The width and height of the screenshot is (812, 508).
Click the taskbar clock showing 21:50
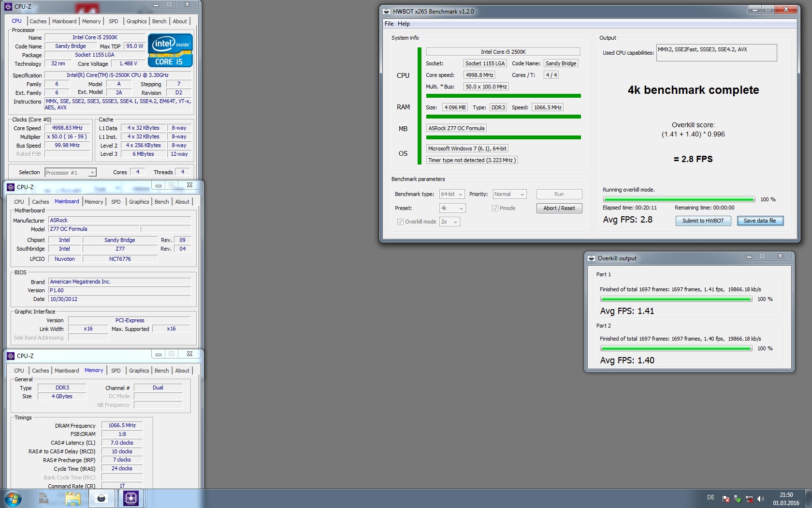[x=786, y=499]
